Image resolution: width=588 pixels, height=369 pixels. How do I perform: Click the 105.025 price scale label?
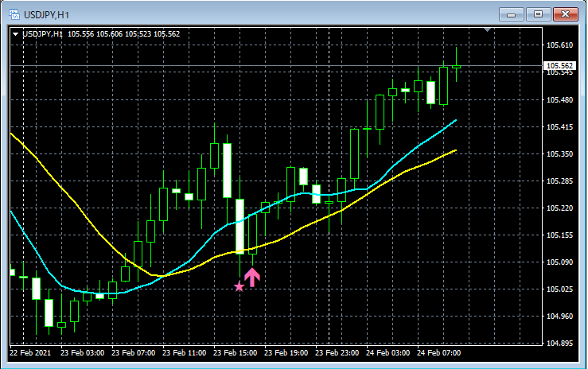560,289
